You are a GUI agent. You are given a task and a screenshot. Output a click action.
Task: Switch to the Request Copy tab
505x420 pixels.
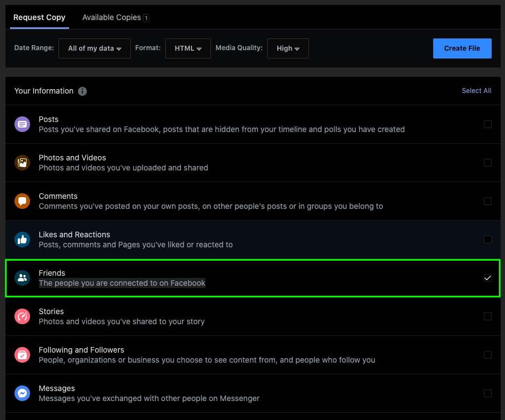[40, 17]
